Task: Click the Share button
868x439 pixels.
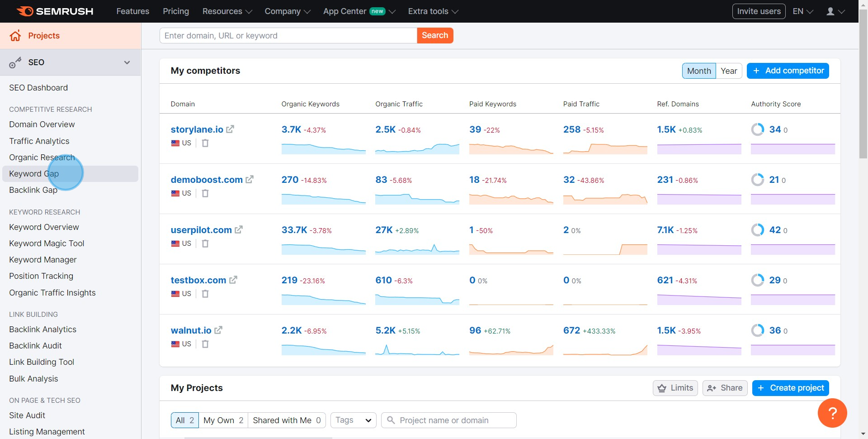Action: 725,388
